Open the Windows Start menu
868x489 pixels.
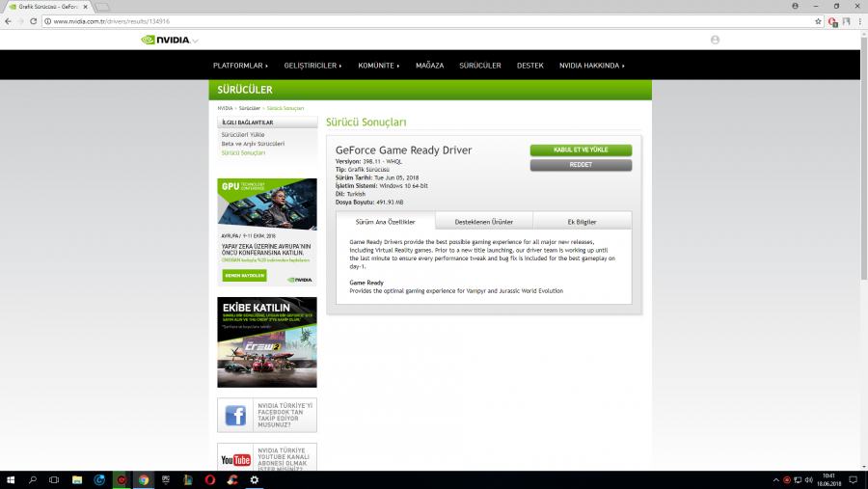tap(10, 479)
